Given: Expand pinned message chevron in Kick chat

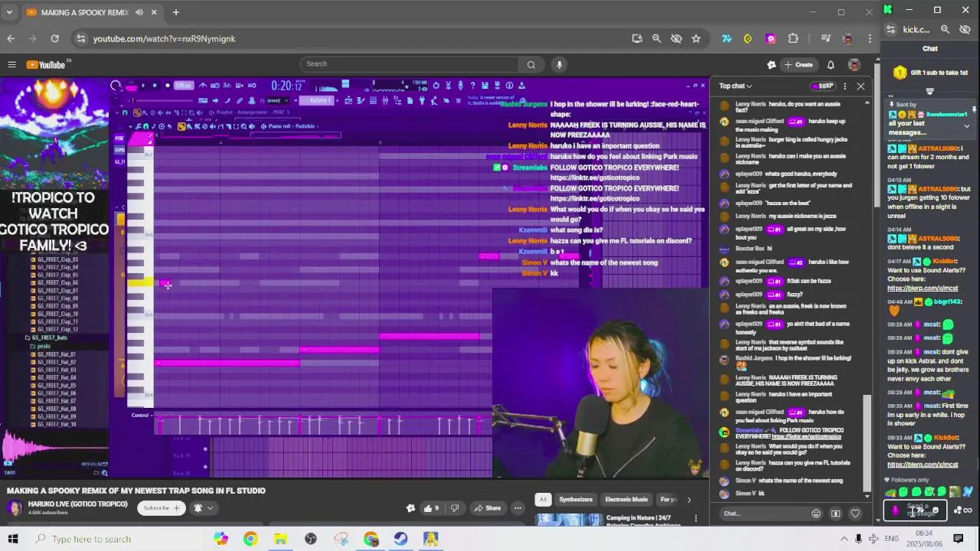Looking at the screenshot, I should pyautogui.click(x=966, y=126).
